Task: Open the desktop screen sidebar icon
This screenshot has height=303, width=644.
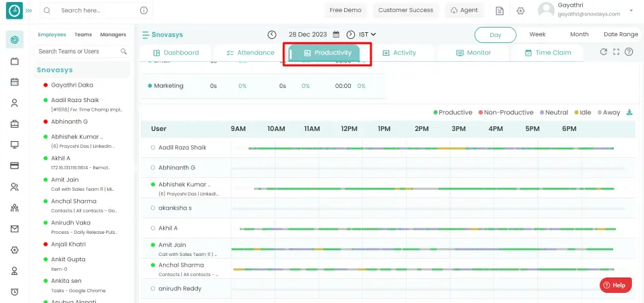Action: click(14, 144)
